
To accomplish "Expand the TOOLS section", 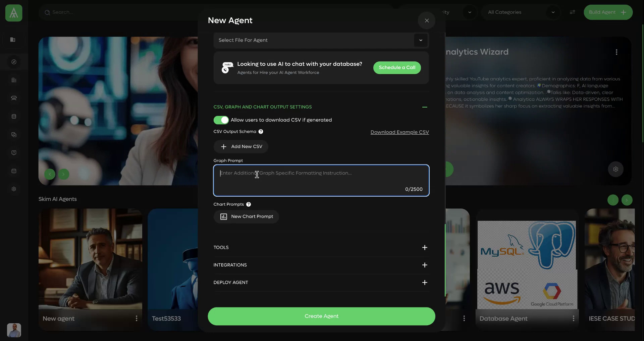I will [424, 248].
